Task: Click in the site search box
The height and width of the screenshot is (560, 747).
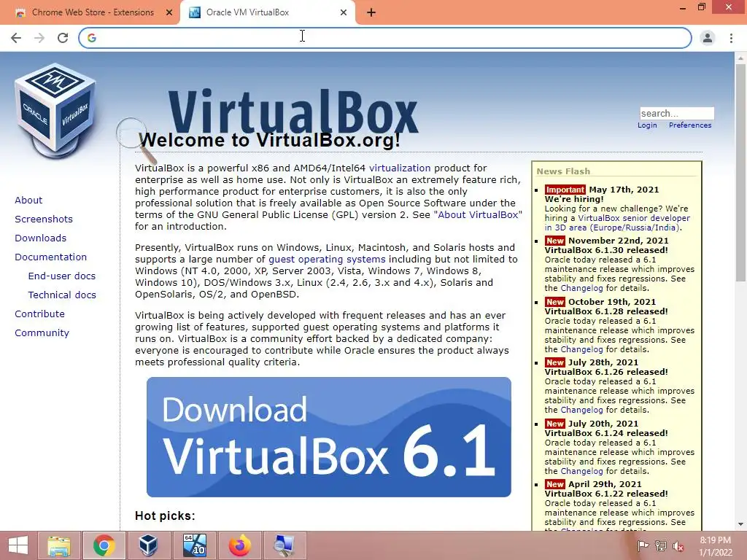Action: (676, 113)
